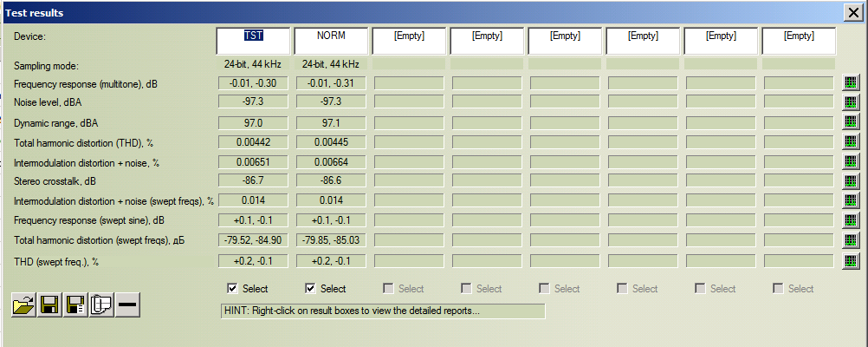Open the load results file folder icon
Viewport: 868px width, 347px height.
pyautogui.click(x=23, y=304)
